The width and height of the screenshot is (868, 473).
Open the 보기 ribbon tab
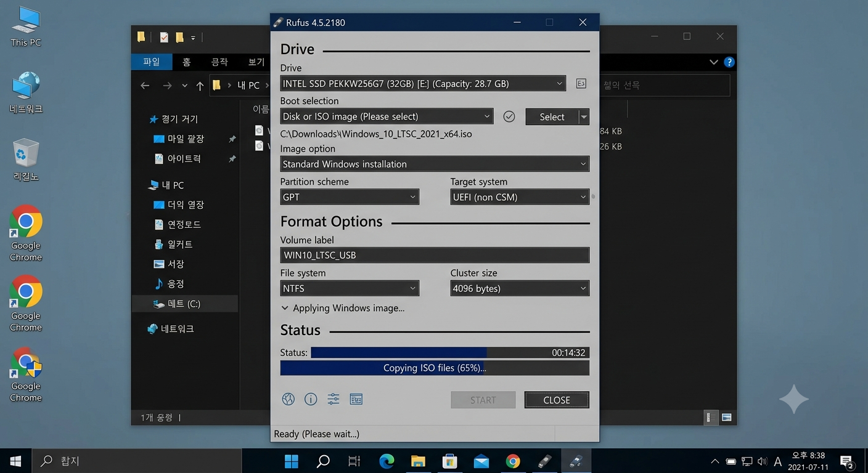[x=256, y=62]
